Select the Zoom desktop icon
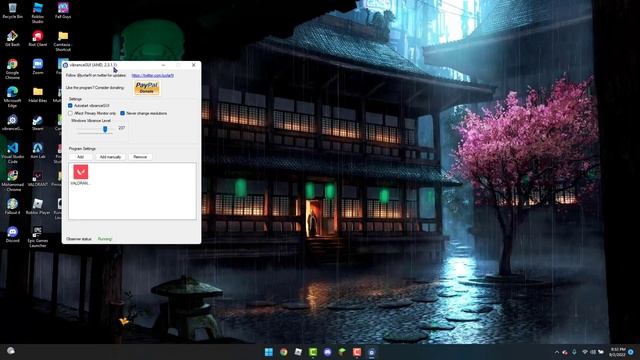Image resolution: width=640 pixels, height=360 pixels. (38, 66)
